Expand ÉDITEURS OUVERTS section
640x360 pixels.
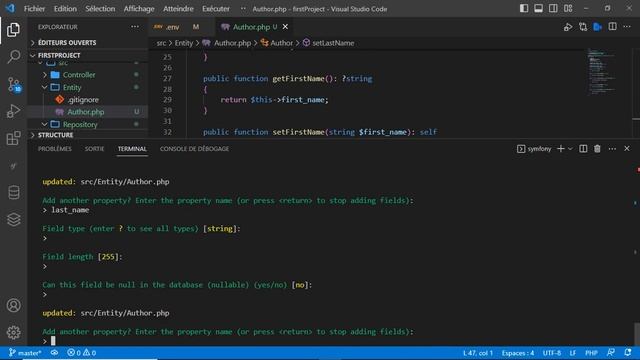87,42
